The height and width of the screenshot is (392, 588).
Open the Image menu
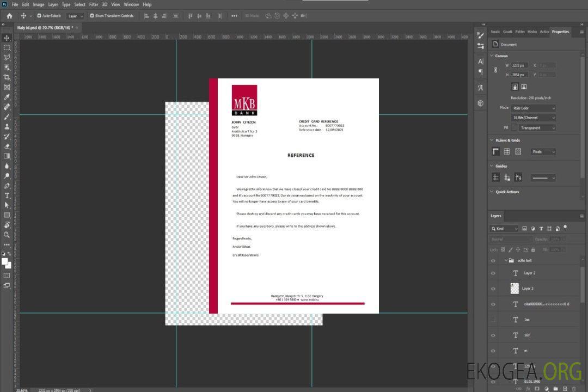click(x=38, y=4)
